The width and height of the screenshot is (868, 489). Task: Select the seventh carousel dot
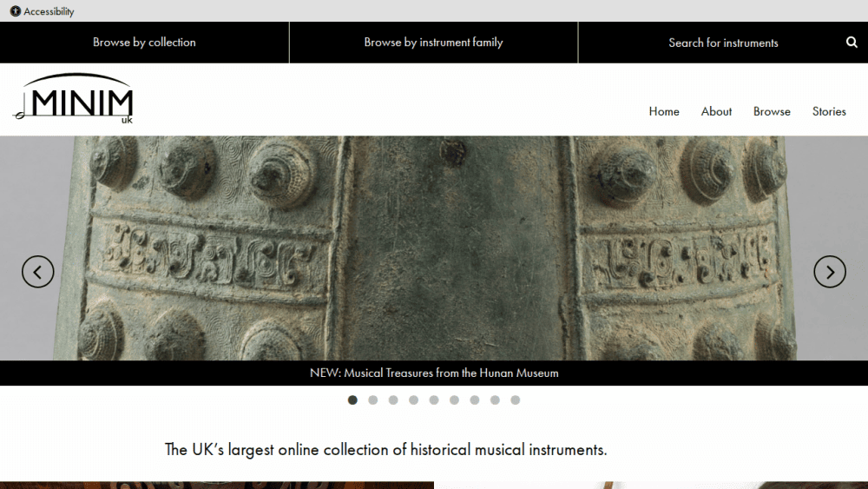point(475,400)
